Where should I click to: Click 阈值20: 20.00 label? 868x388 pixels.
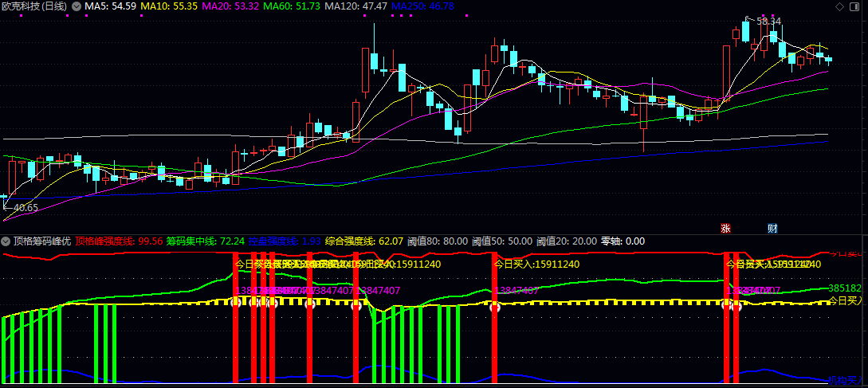tap(567, 241)
